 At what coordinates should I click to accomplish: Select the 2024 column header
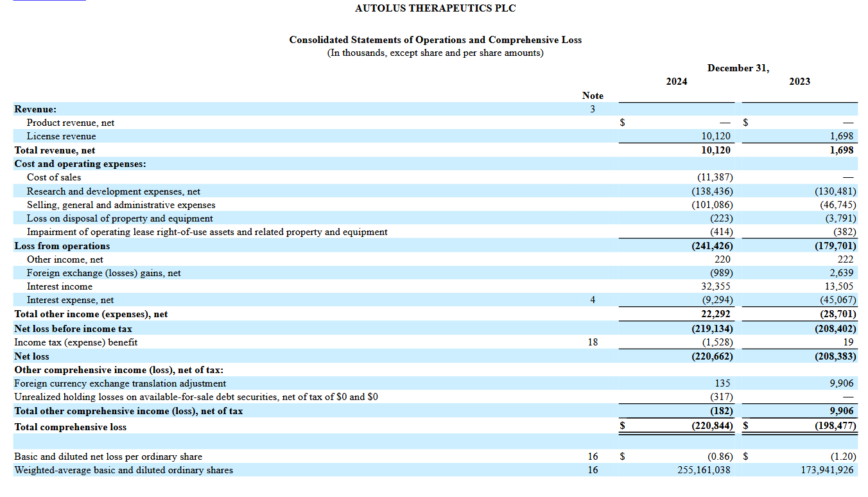click(x=676, y=82)
